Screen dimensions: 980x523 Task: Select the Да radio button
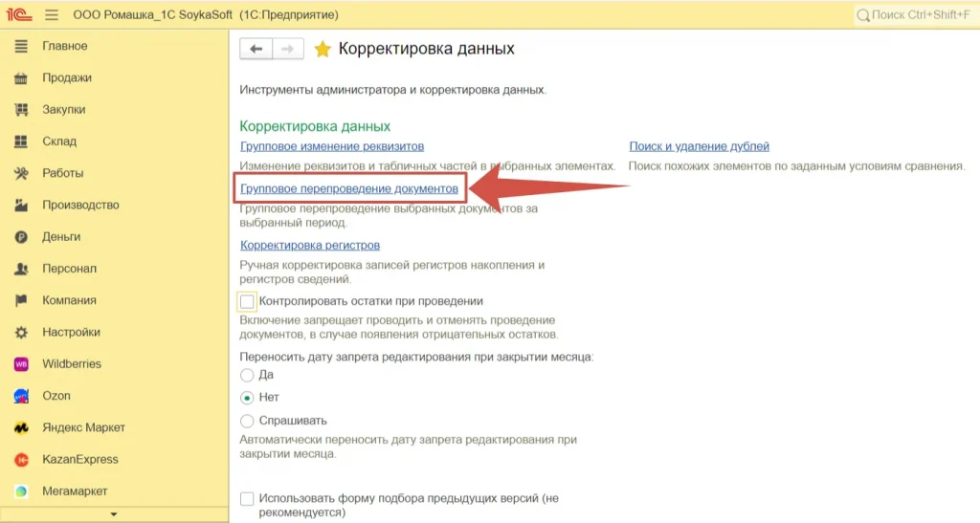pyautogui.click(x=248, y=375)
